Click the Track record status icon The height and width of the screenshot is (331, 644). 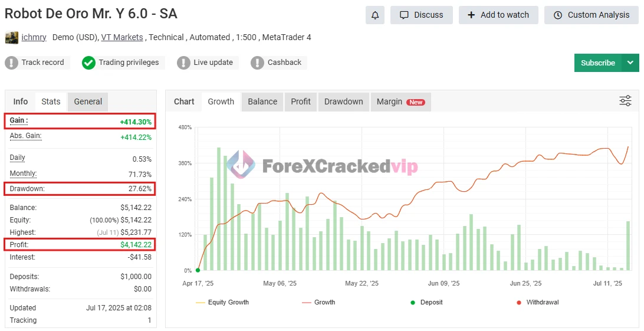click(12, 63)
